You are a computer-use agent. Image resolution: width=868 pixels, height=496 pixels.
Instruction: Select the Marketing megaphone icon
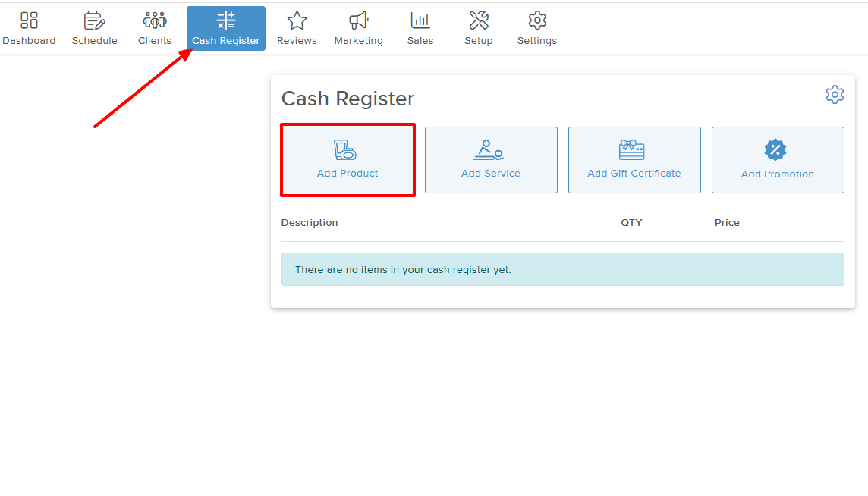tap(358, 20)
